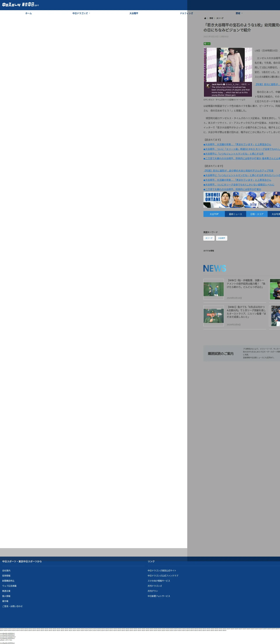
Task: Open 中日ドラゴンズ球団公式サイト footer link
Action: tap(162, 571)
